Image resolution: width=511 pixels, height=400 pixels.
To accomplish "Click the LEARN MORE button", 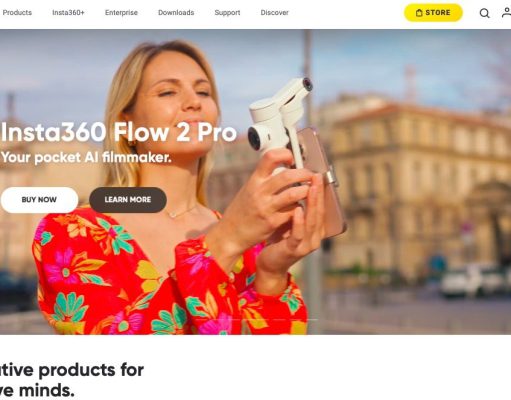I will point(128,200).
